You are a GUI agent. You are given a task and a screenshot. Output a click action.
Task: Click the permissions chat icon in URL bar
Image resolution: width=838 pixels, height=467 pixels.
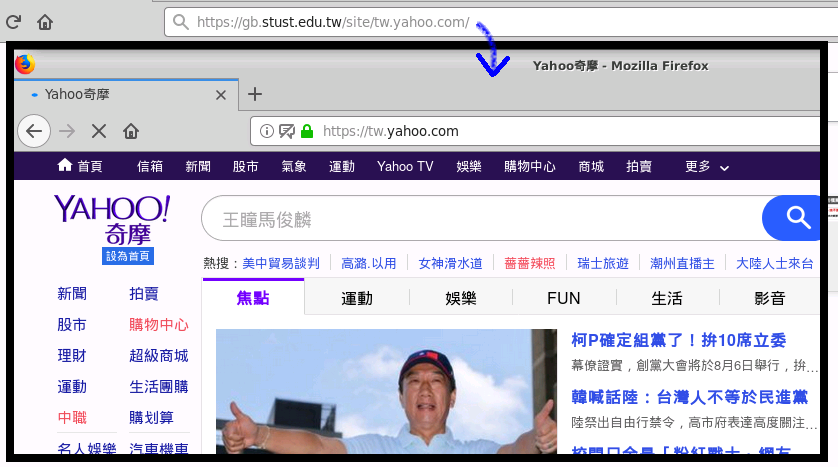[x=287, y=131]
